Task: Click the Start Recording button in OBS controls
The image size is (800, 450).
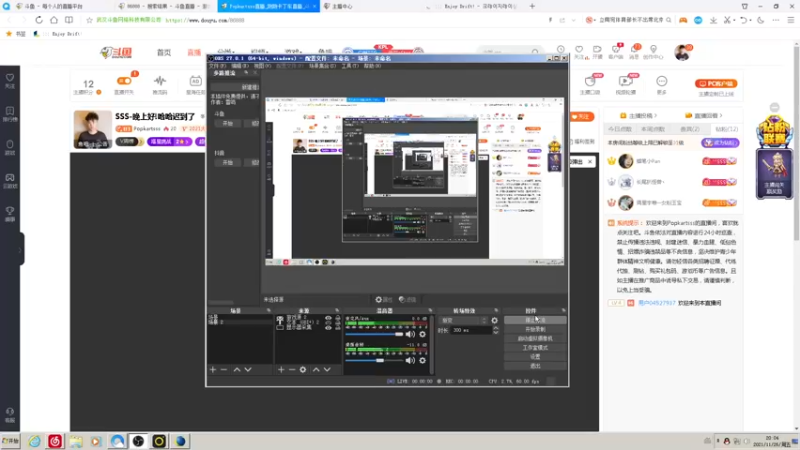Action: (535, 330)
